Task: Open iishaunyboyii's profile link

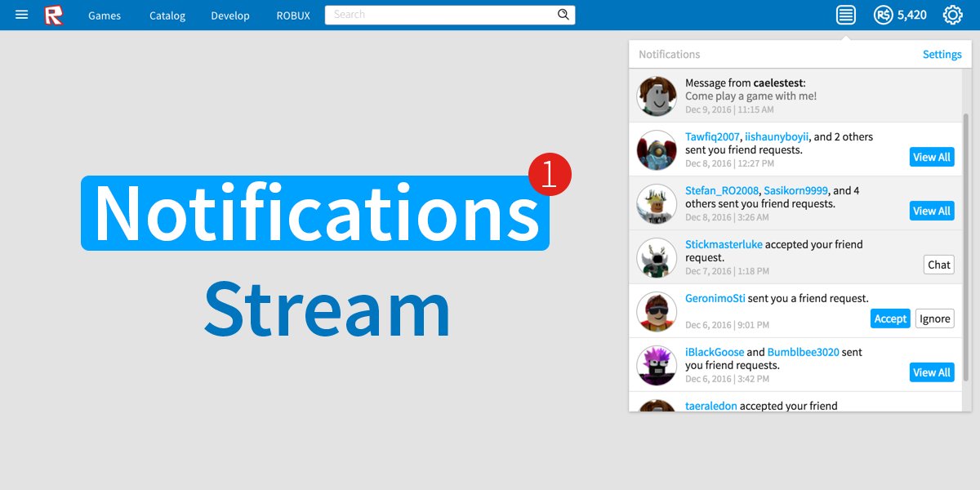Action: pyautogui.click(x=777, y=136)
